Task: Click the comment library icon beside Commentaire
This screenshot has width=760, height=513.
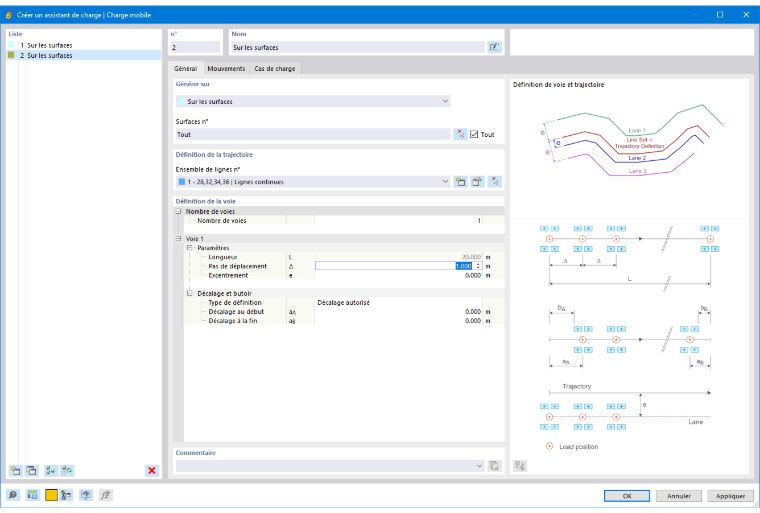Action: click(x=494, y=466)
